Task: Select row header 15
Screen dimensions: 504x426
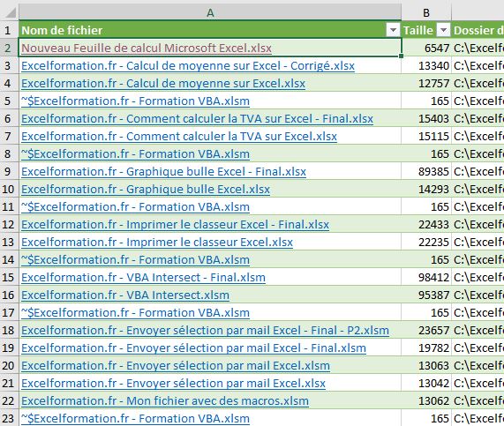Action: [x=10, y=278]
